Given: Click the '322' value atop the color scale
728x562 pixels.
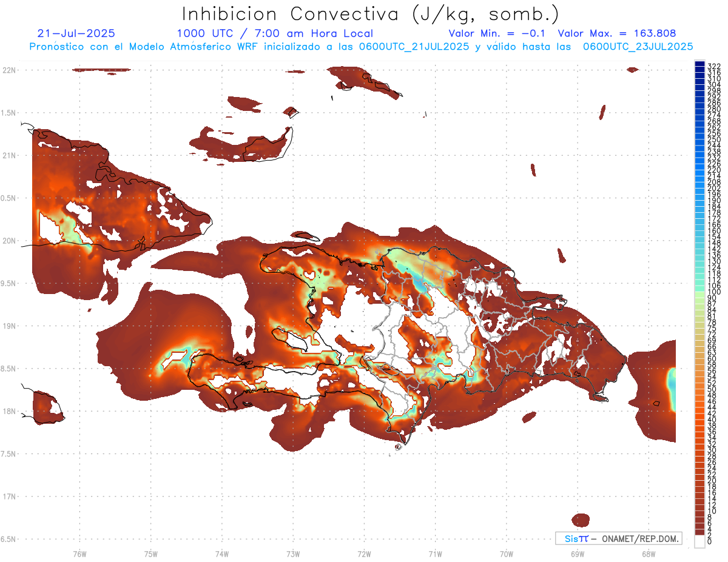Looking at the screenshot, I should 713,65.
